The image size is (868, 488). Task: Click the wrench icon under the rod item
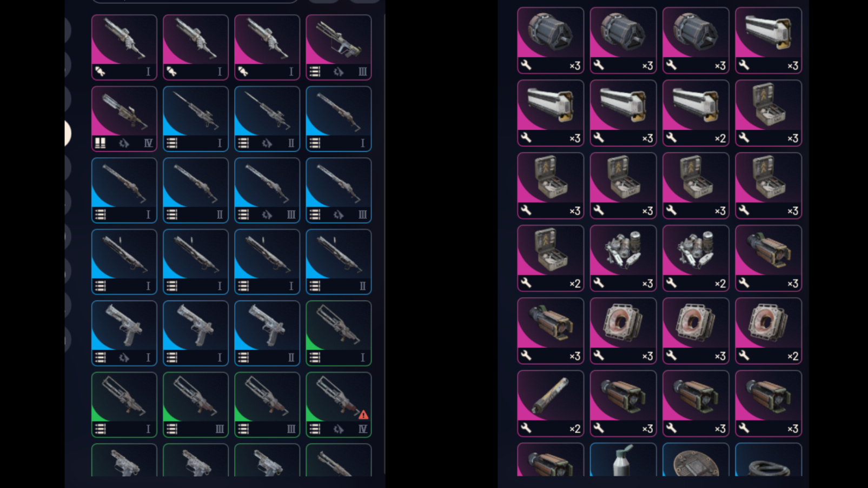coord(526,428)
